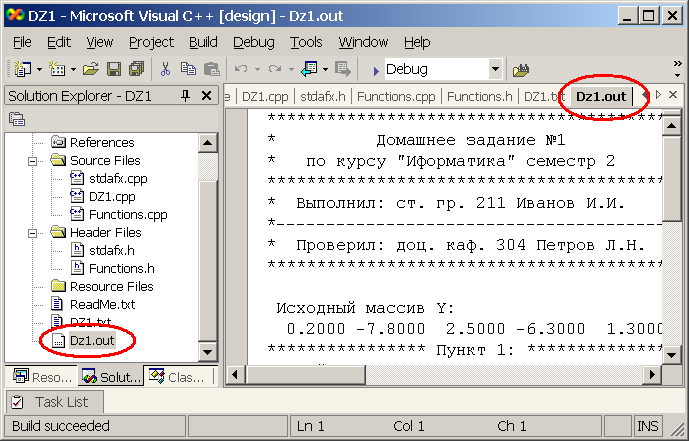Click editor vertical scrollbar down arrow
Screen dimensions: 689x441
pyautogui.click(x=671, y=354)
